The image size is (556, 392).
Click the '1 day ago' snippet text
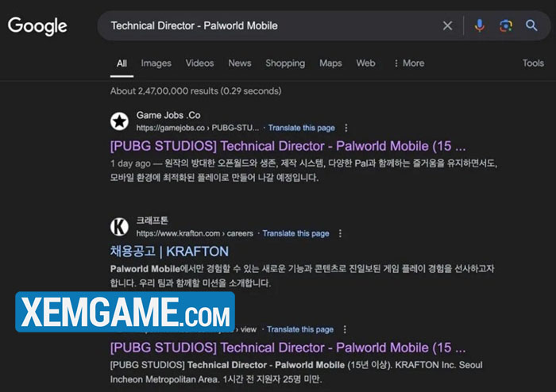(x=130, y=163)
